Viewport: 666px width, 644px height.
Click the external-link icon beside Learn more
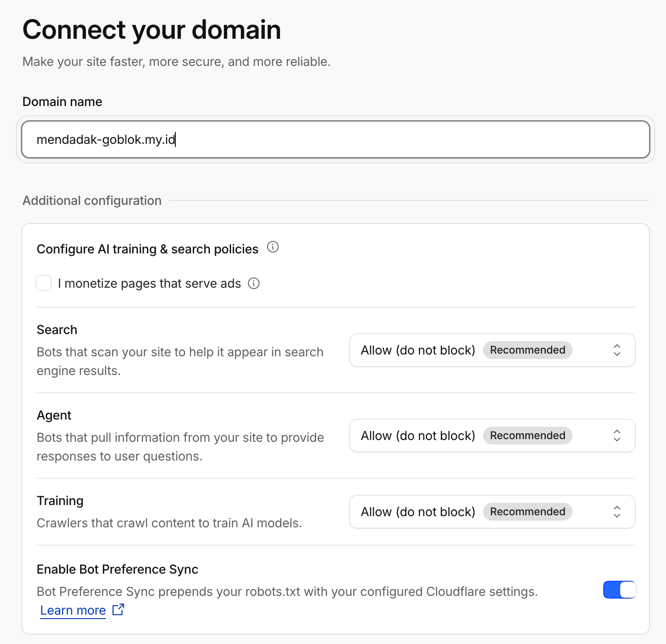[x=118, y=610]
